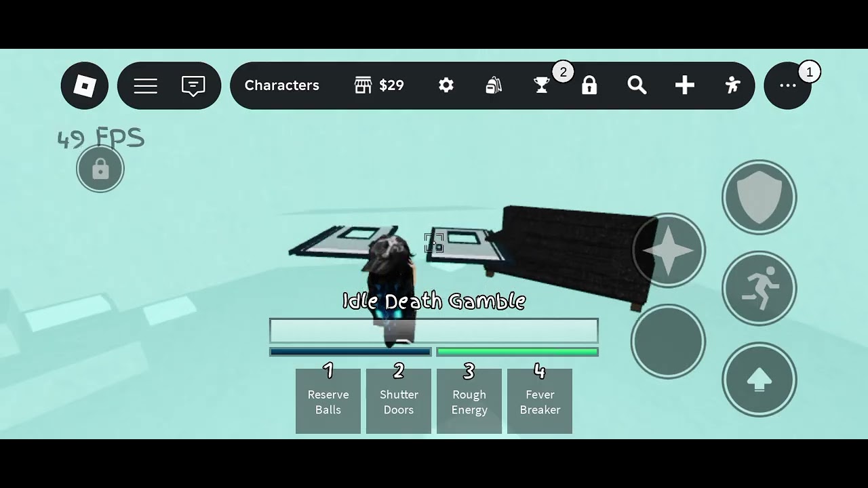Click the Idle Death Gamble label
Image resolution: width=868 pixels, height=488 pixels.
click(x=434, y=301)
